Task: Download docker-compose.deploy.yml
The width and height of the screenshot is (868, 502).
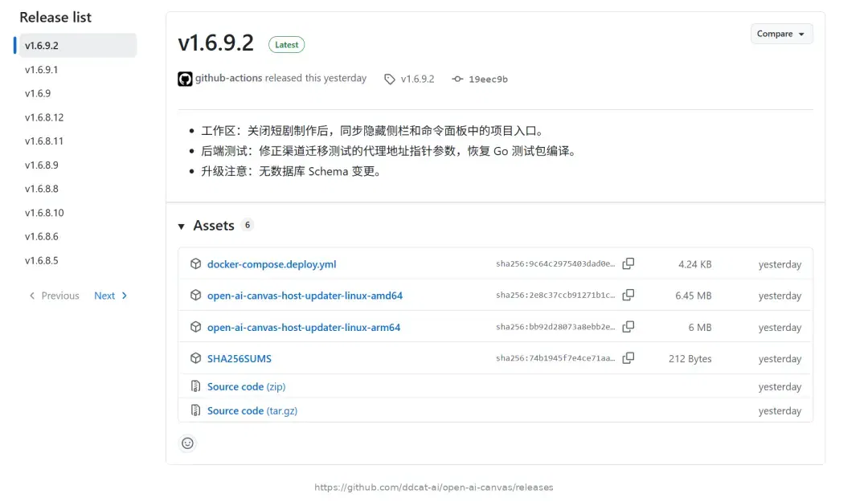Action: pos(272,264)
